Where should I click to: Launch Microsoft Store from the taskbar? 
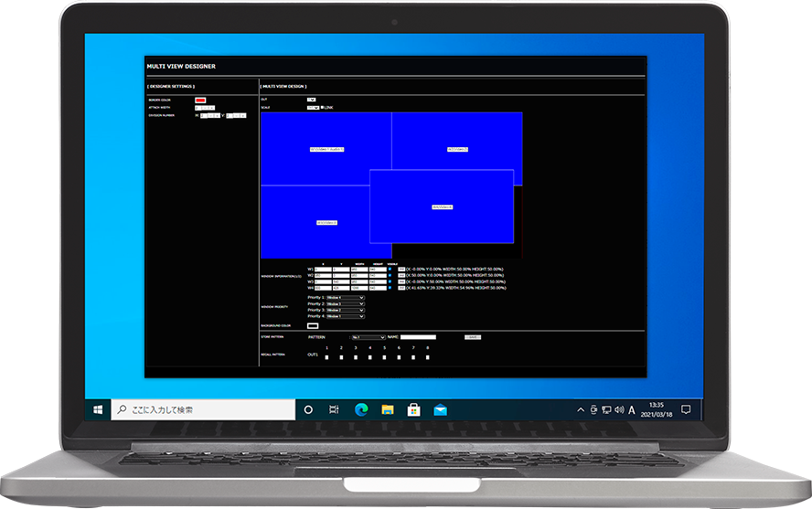click(x=413, y=409)
